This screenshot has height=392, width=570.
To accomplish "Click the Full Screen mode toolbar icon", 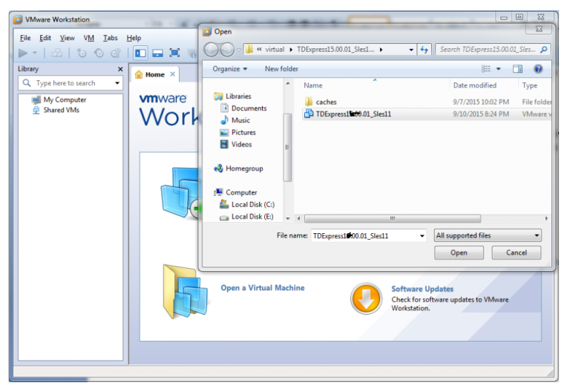I will tap(174, 53).
